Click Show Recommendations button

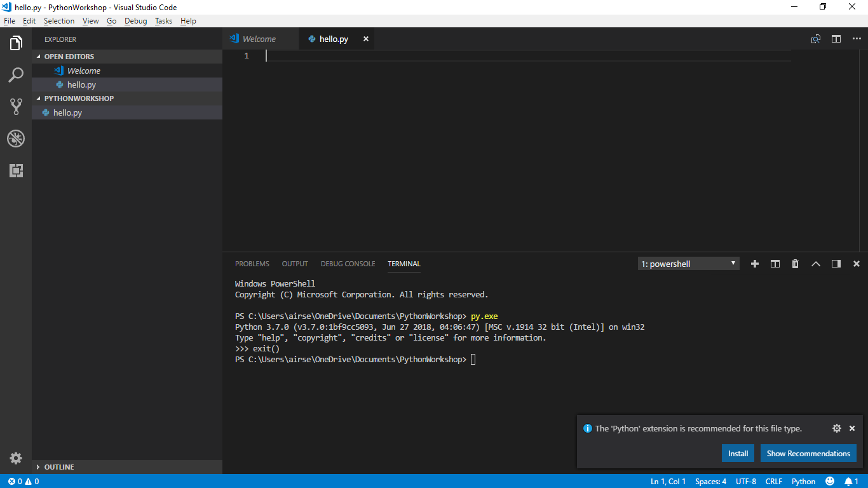(808, 453)
